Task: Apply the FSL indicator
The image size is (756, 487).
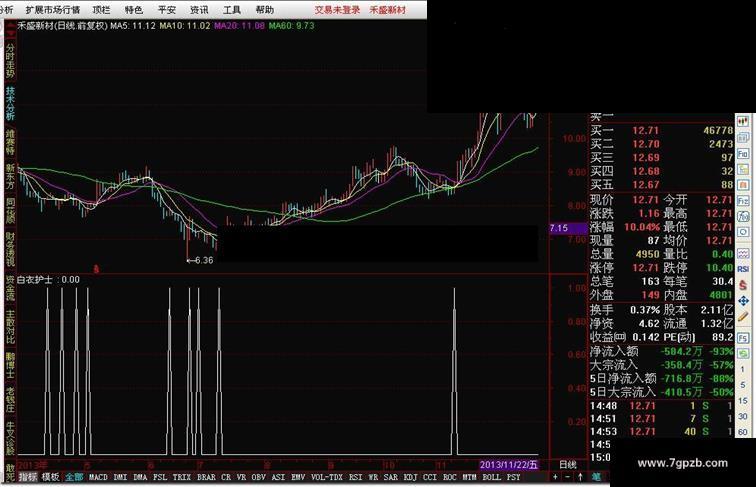Action: pos(160,477)
